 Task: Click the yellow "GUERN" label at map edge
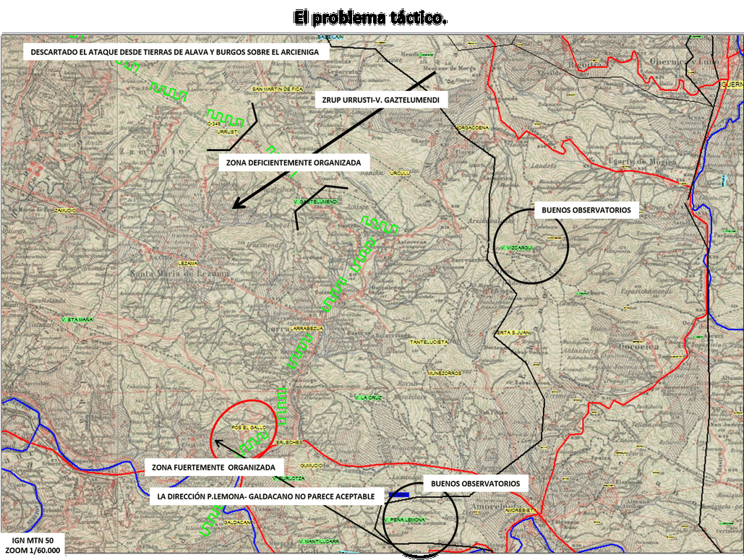coord(732,85)
